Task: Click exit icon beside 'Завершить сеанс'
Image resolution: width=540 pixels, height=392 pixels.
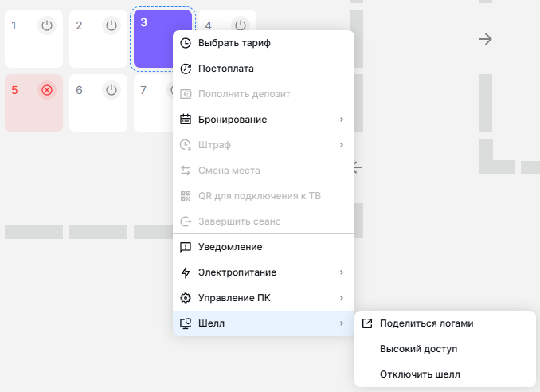Action: pyautogui.click(x=186, y=221)
